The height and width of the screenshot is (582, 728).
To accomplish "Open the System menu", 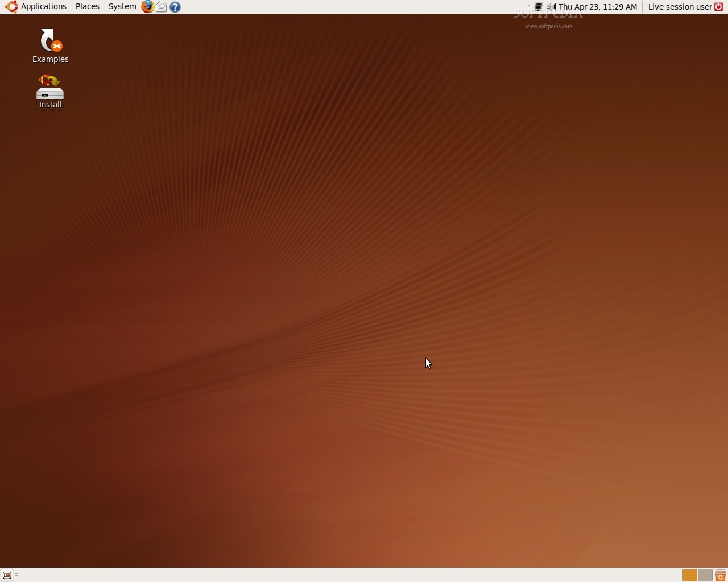I will pos(122,7).
